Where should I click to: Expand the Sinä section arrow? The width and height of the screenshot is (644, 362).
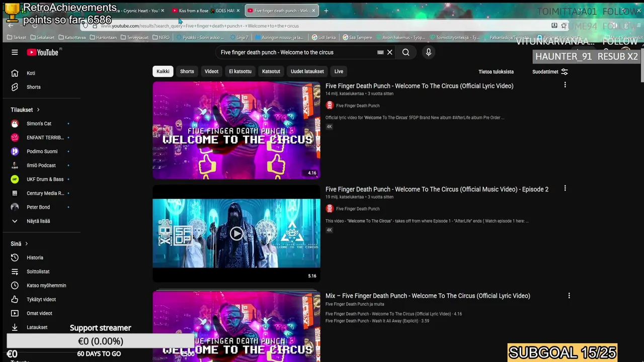[26, 244]
